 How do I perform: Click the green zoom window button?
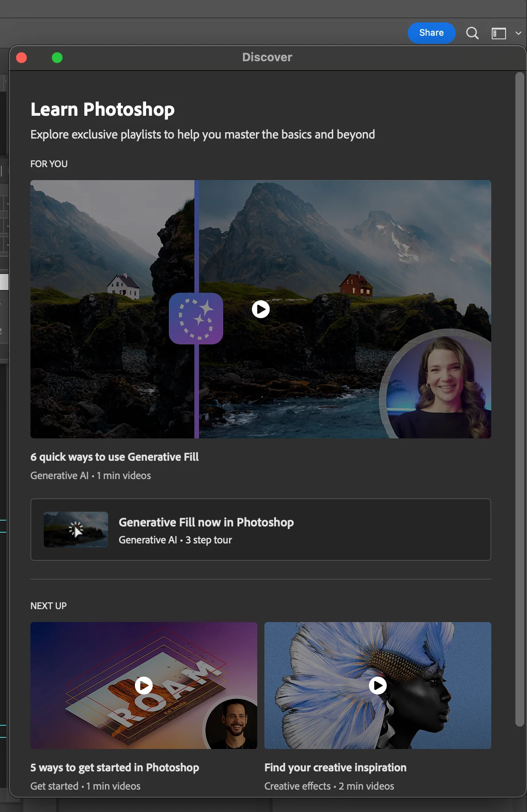[x=57, y=58]
